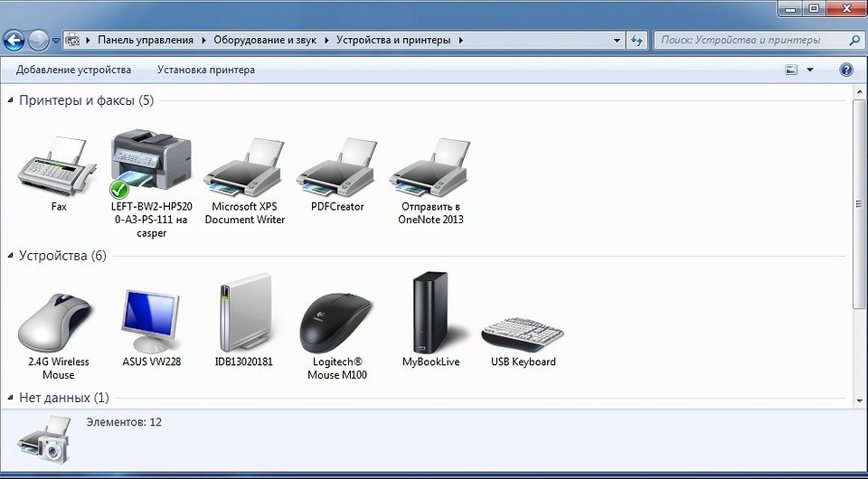Image resolution: width=868 pixels, height=479 pixels.
Task: Click Microsoft XPS Document Writer printer
Action: 244,166
